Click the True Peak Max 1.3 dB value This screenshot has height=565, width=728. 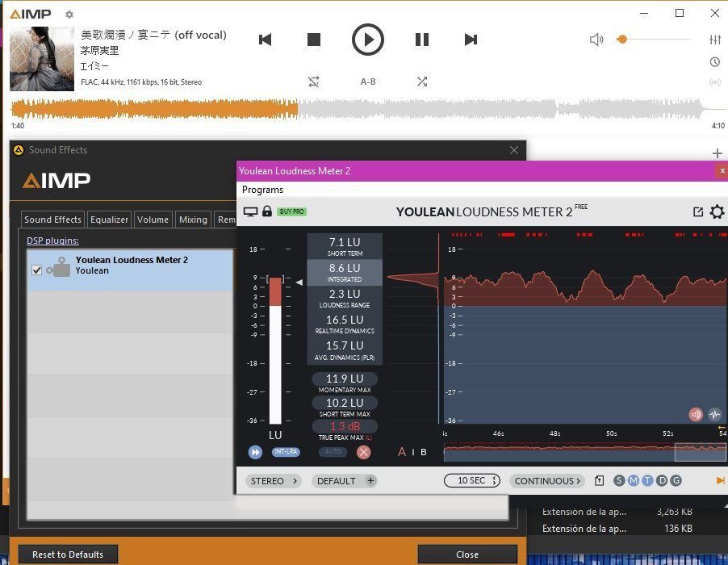[x=345, y=426]
